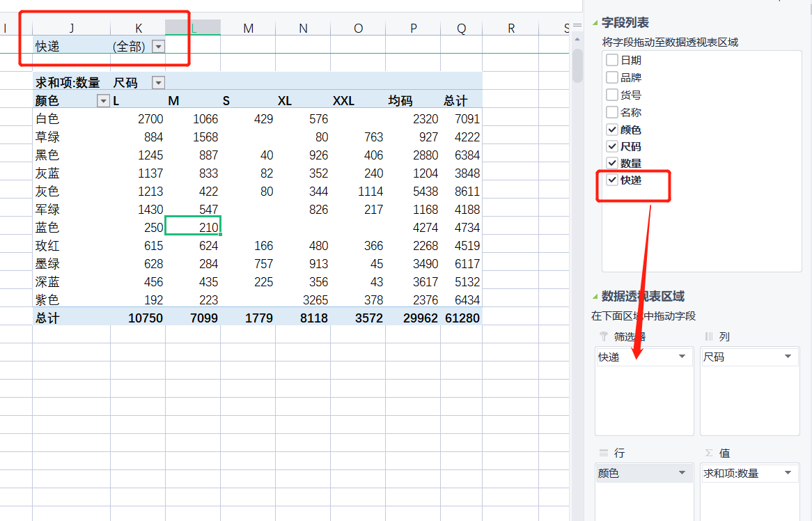Expand 求和项:数量 menu in values area

788,473
